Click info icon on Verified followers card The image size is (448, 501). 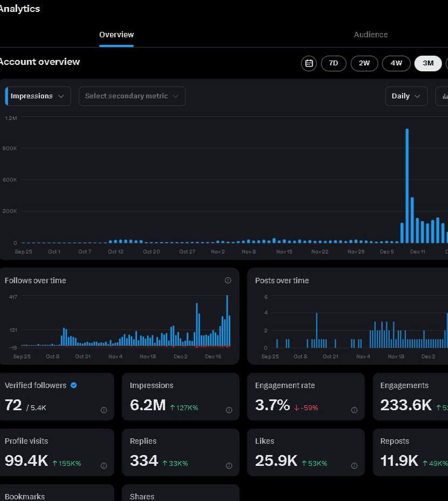pyautogui.click(x=104, y=410)
